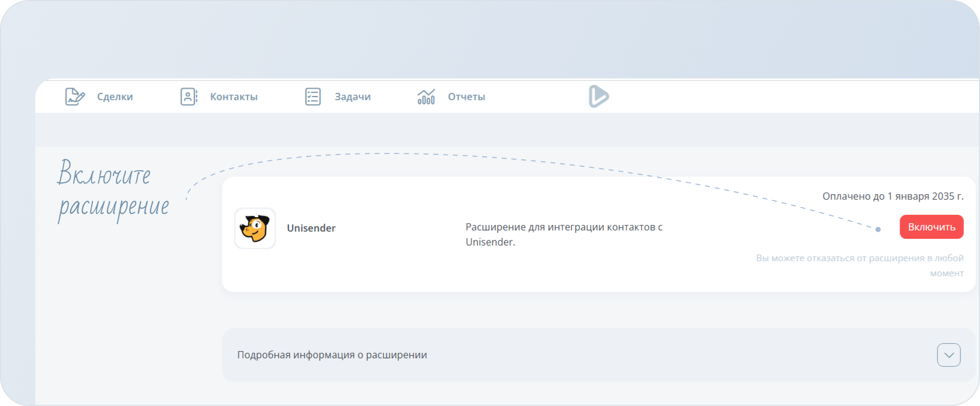
Task: Open the Задачи section label
Action: pyautogui.click(x=352, y=97)
